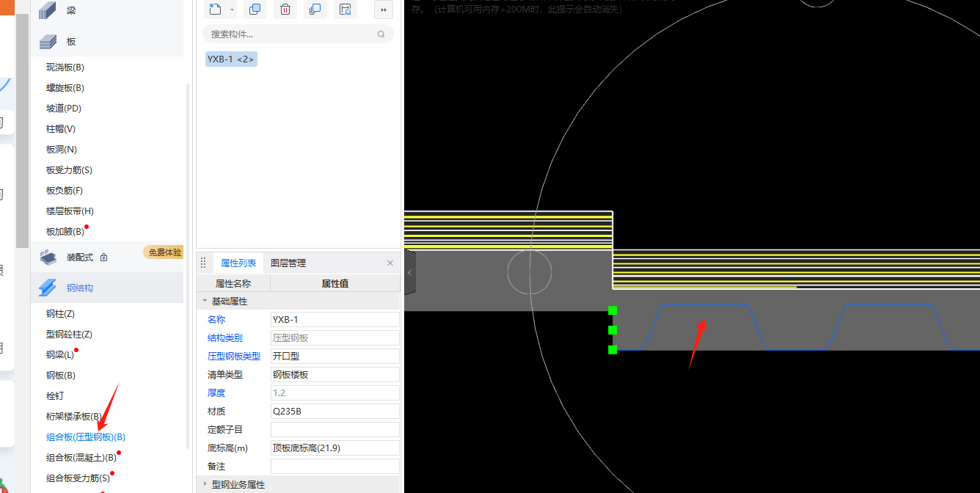Select 螺旋板(B) in the tree
The image size is (980, 493).
pos(65,88)
